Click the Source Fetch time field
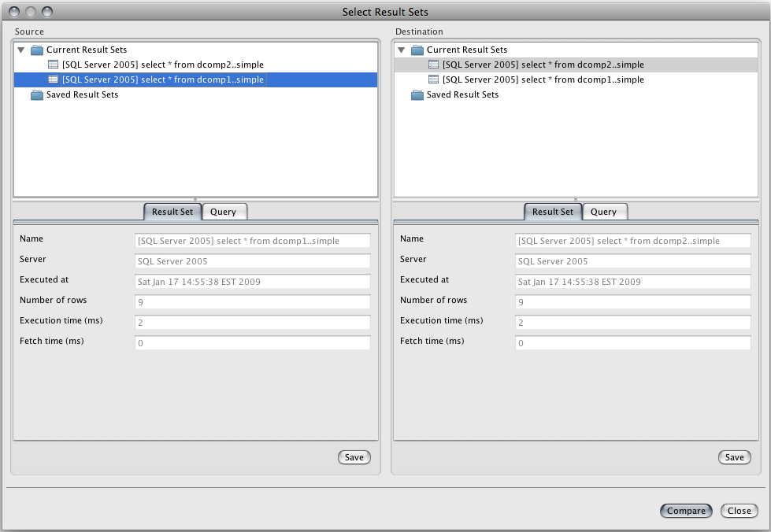Image resolution: width=771 pixels, height=532 pixels. coord(252,343)
